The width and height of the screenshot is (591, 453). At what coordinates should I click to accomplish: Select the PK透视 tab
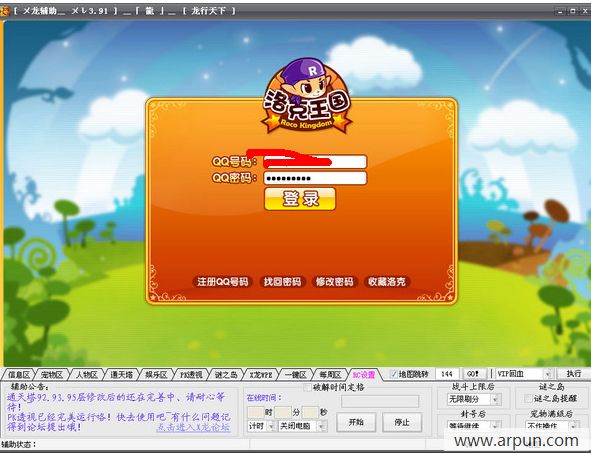click(x=191, y=375)
